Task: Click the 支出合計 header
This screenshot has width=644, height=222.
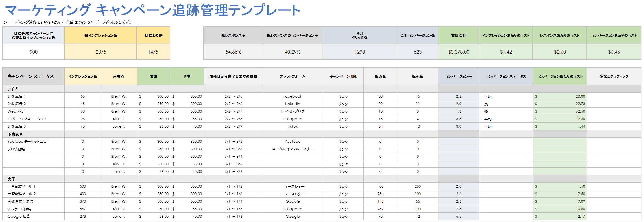Action: point(459,36)
